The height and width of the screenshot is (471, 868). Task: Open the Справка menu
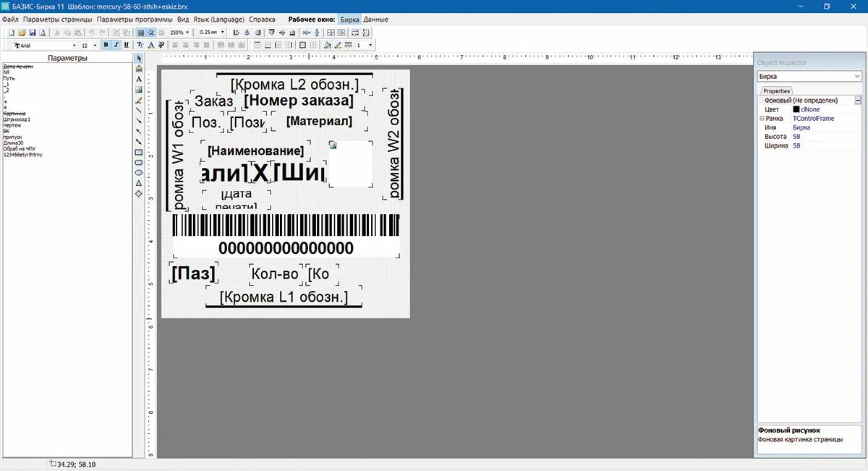(262, 20)
